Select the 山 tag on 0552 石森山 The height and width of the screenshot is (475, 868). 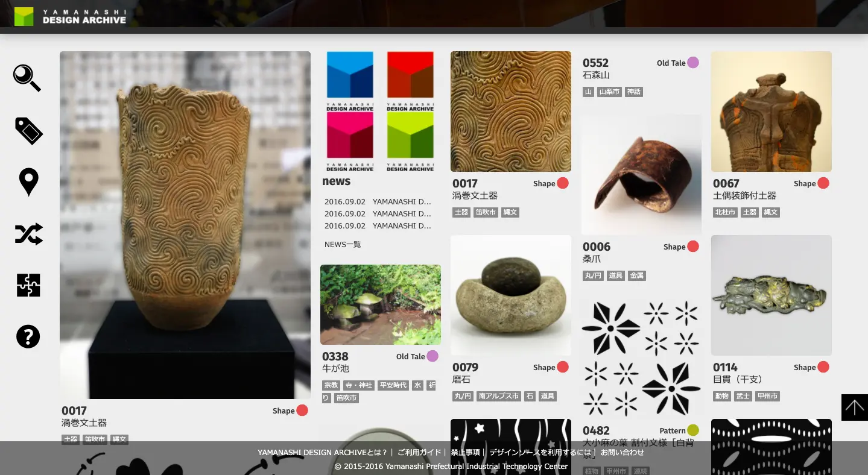tap(589, 92)
